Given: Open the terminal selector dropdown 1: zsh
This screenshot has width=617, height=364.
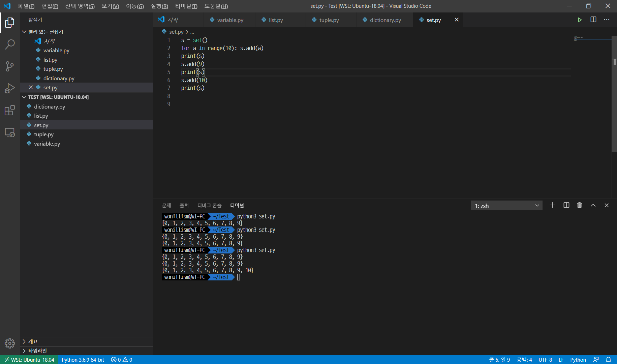Looking at the screenshot, I should (x=506, y=206).
